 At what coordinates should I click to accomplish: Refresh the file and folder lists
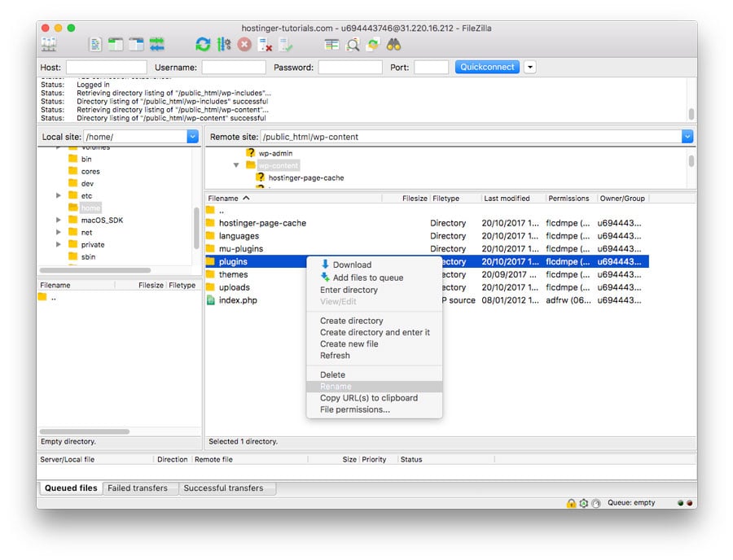(203, 45)
